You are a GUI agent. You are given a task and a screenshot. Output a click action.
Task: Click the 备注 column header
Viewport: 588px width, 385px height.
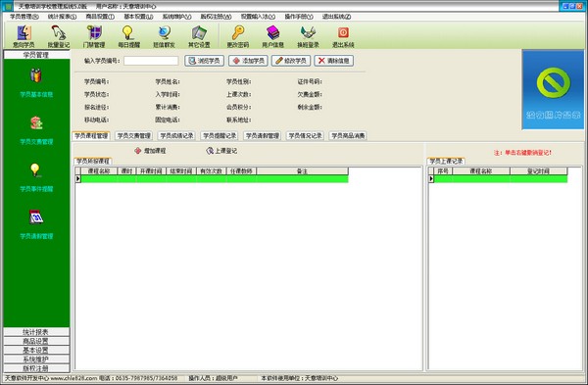point(302,170)
